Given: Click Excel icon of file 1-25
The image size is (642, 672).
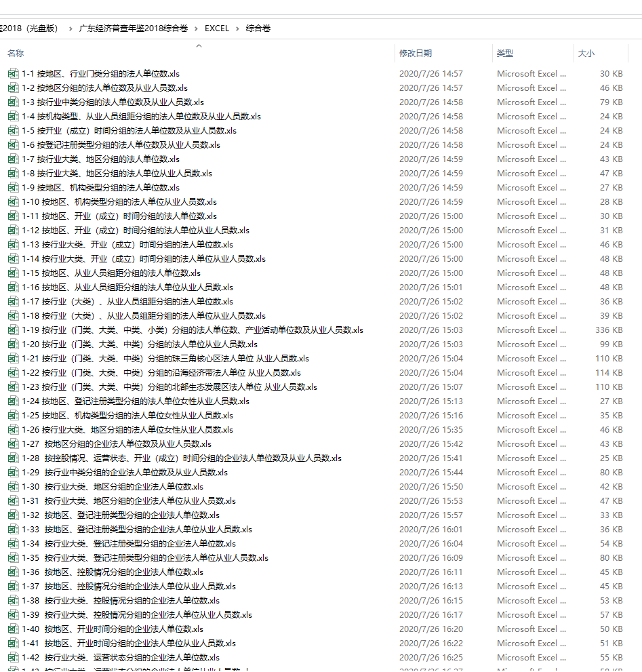Looking at the screenshot, I should [14, 416].
